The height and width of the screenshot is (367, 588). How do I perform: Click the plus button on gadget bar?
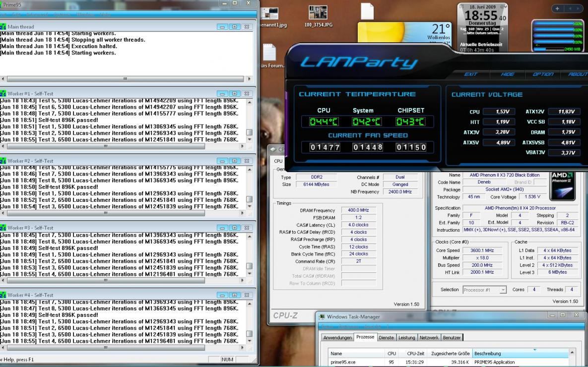coord(557,8)
